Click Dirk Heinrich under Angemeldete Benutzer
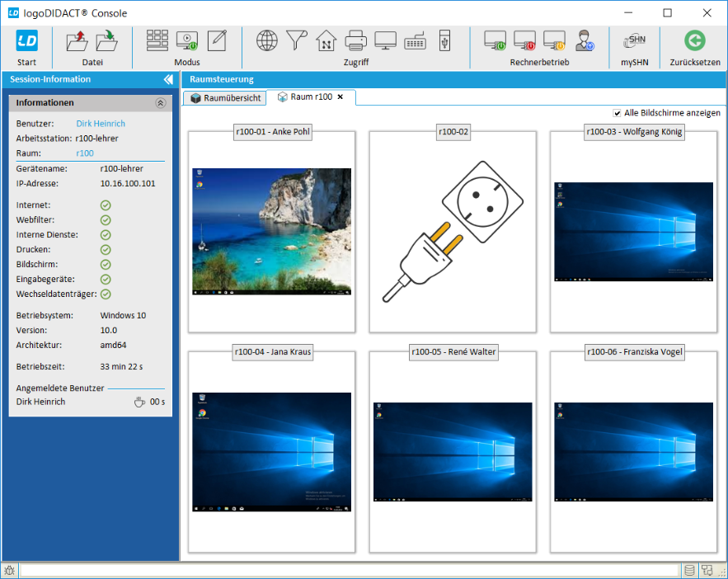This screenshot has height=579, width=728. point(41,402)
